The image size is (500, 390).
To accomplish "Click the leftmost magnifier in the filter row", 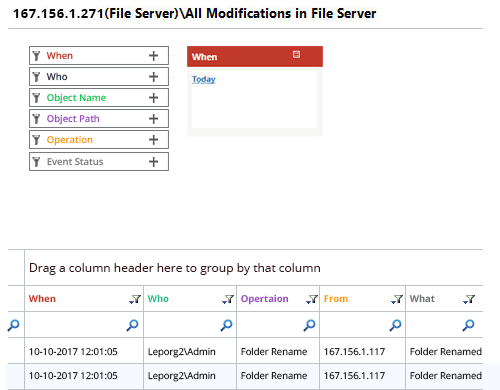I will click(x=14, y=325).
